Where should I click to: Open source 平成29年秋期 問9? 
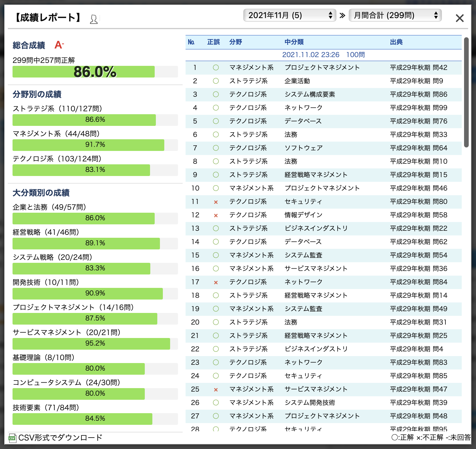coord(417,81)
